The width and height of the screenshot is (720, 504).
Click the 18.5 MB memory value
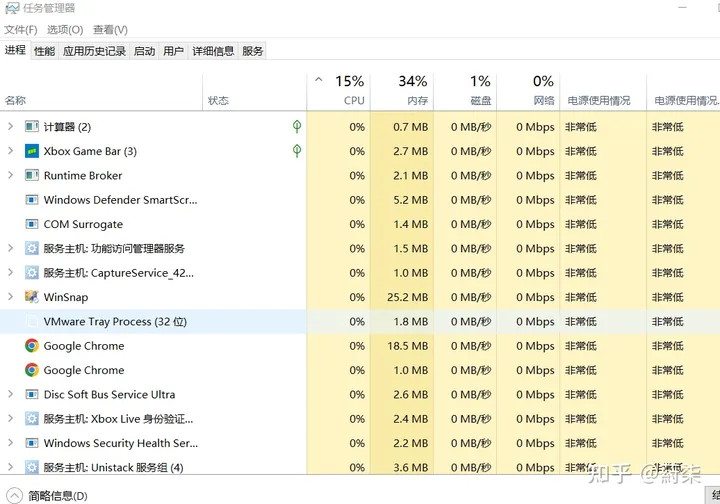407,346
